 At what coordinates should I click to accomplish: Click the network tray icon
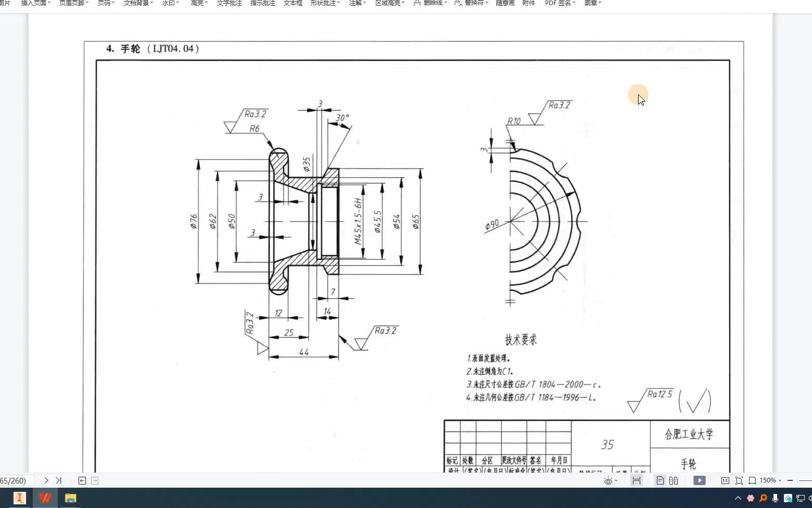801,498
